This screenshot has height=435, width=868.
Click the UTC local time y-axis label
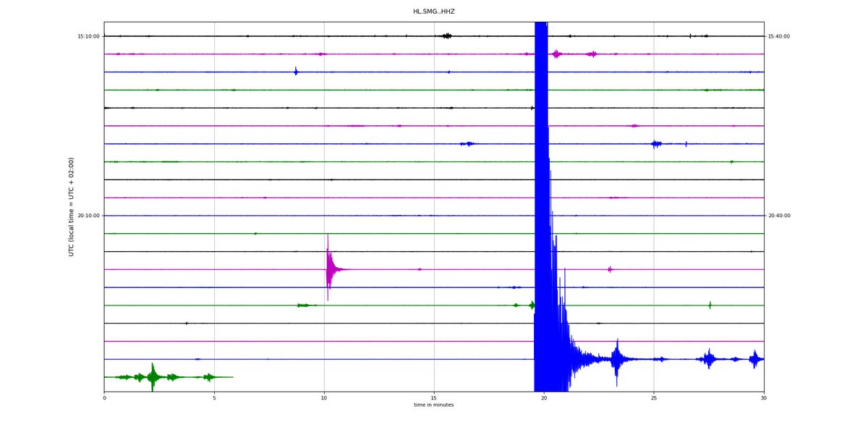(x=72, y=207)
